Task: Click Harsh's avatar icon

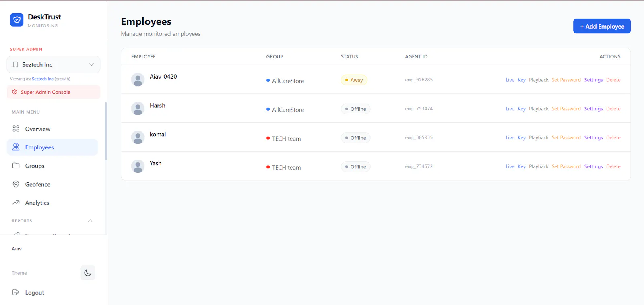Action: pos(138,108)
